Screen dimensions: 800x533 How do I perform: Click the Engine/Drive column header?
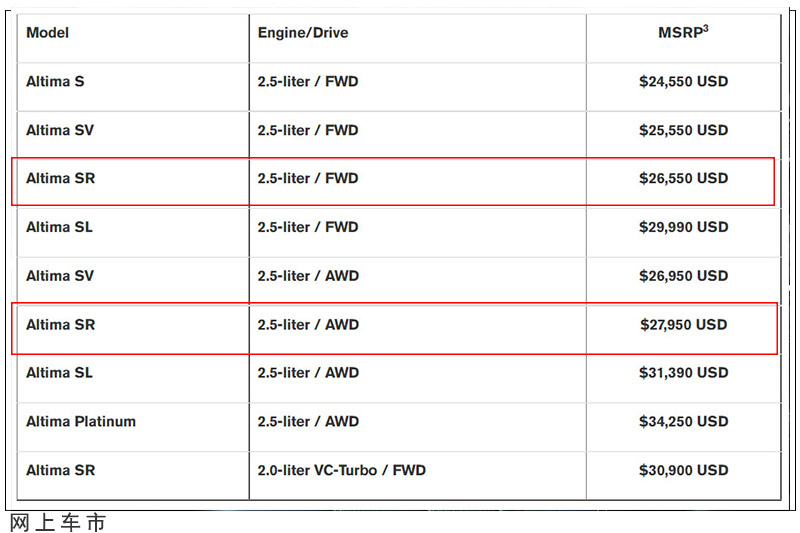coord(303,33)
